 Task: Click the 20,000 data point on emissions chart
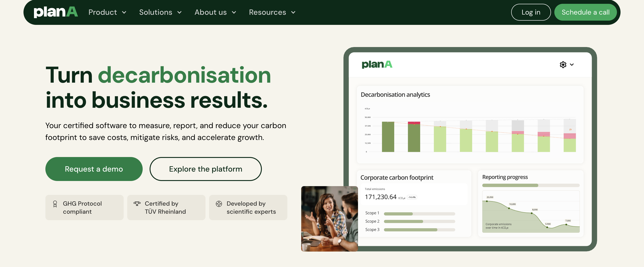pyautogui.click(x=487, y=201)
